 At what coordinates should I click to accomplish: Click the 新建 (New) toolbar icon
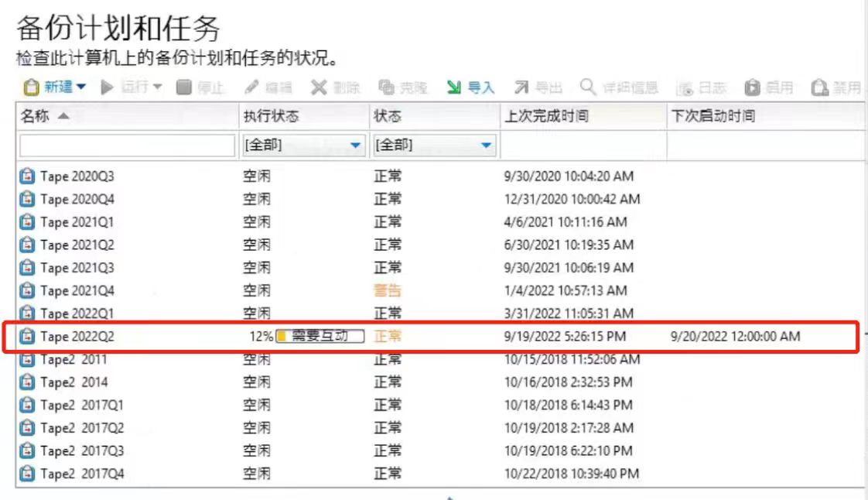coord(31,87)
